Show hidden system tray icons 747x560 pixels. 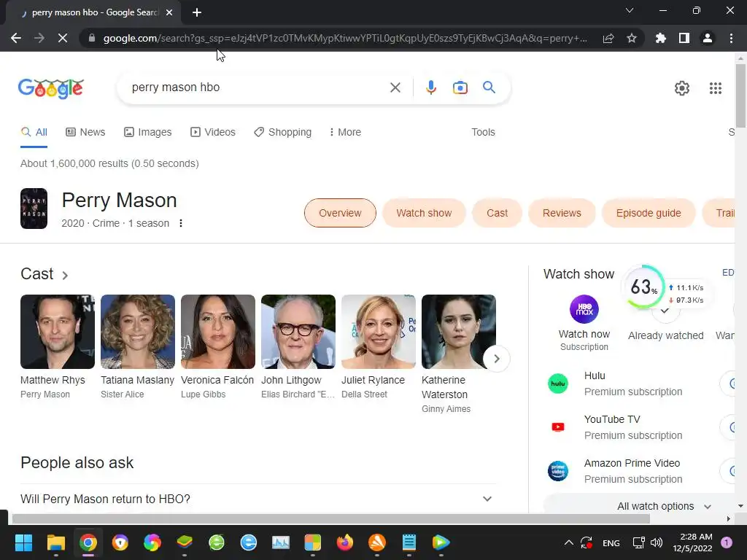(x=569, y=542)
